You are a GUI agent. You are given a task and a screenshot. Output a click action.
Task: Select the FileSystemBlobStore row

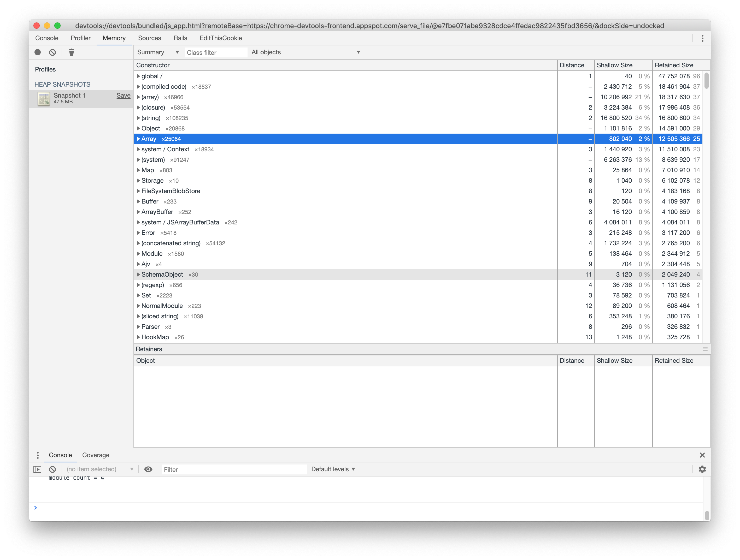[x=418, y=191]
